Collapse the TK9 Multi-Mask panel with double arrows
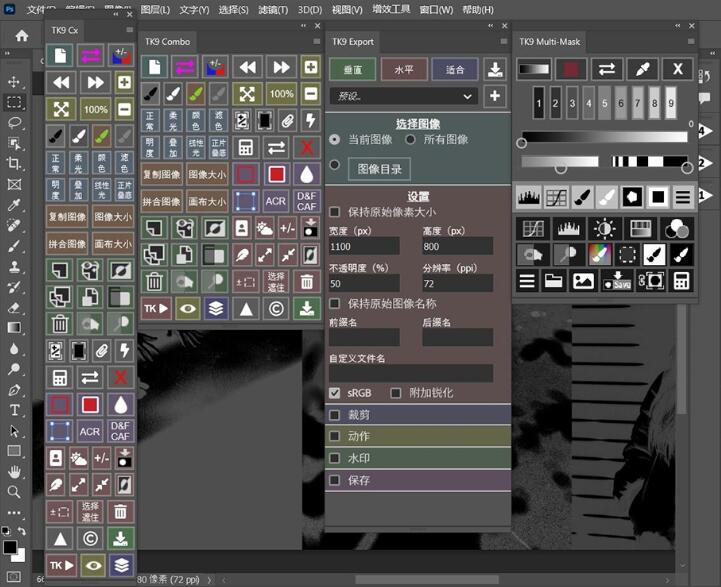Image resolution: width=721 pixels, height=587 pixels. tap(678, 26)
